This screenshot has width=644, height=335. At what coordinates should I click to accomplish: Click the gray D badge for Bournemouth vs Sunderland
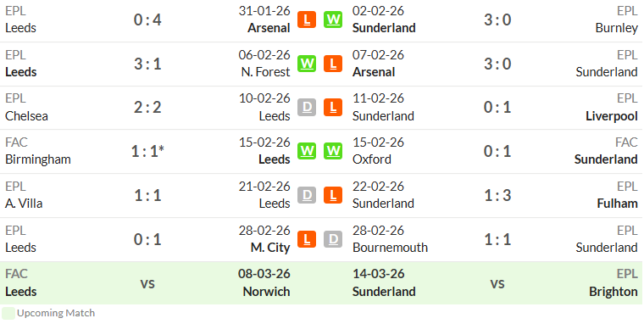pyautogui.click(x=333, y=239)
